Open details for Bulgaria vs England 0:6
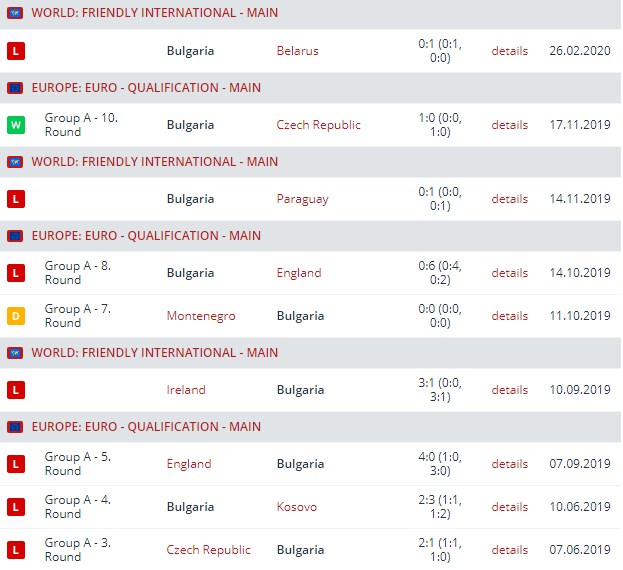 509,273
